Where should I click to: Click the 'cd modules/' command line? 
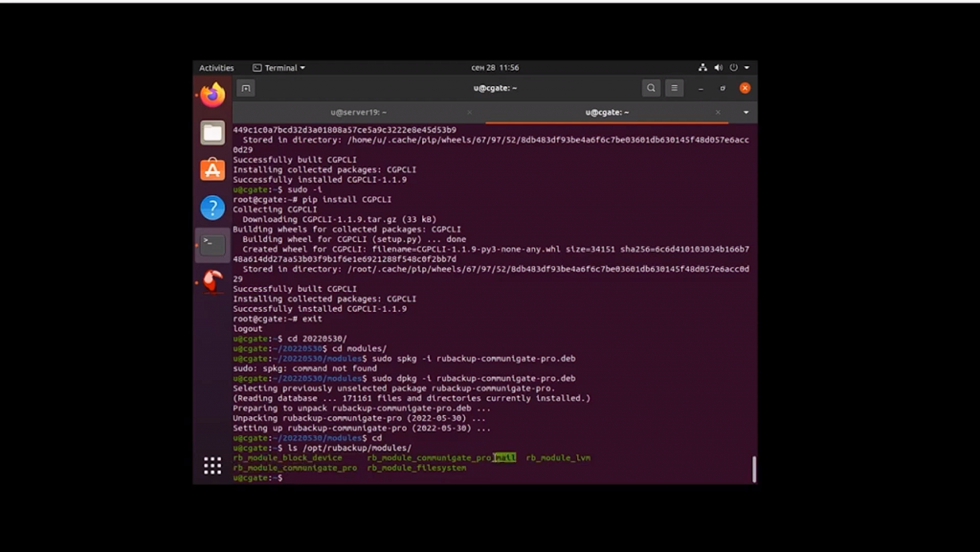coord(360,348)
